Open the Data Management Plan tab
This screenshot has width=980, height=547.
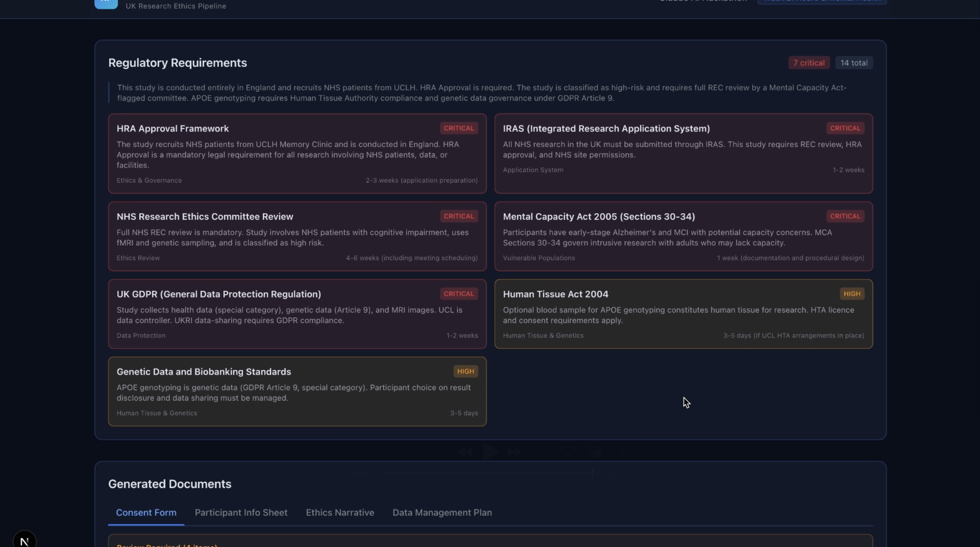click(x=442, y=512)
